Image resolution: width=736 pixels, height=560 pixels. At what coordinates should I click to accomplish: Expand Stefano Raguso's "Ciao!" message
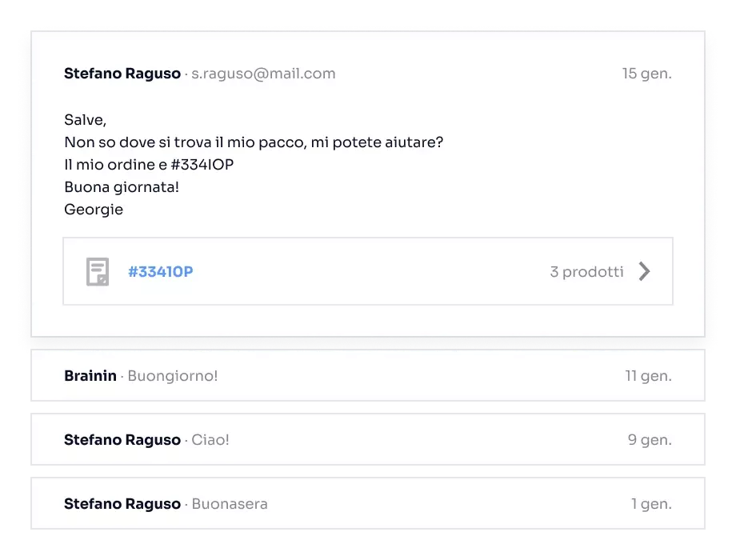[x=368, y=439]
